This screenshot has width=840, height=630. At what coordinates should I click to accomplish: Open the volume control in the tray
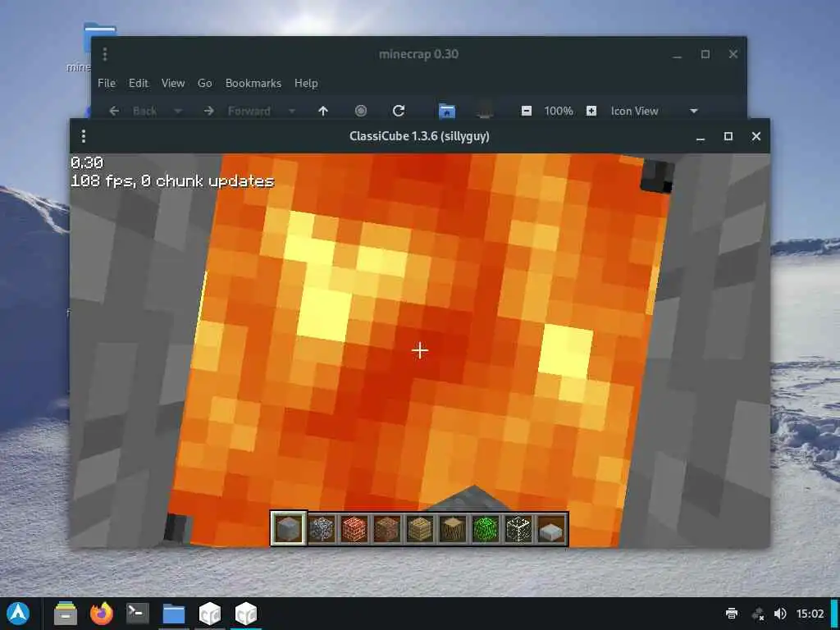[x=781, y=614]
